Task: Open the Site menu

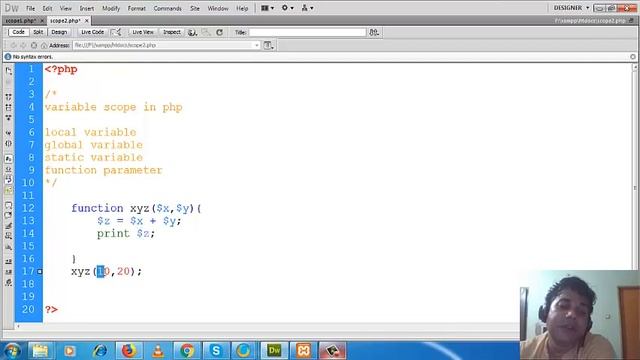Action: click(195, 8)
